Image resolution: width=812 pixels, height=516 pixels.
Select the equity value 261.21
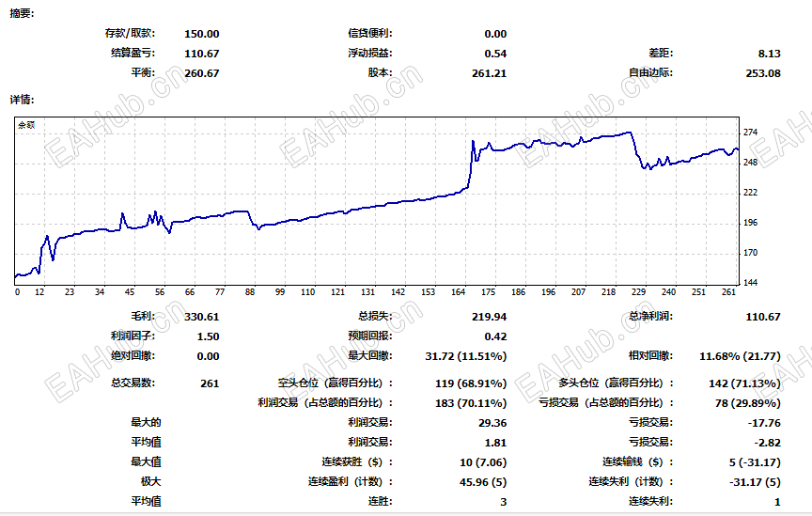pos(489,73)
